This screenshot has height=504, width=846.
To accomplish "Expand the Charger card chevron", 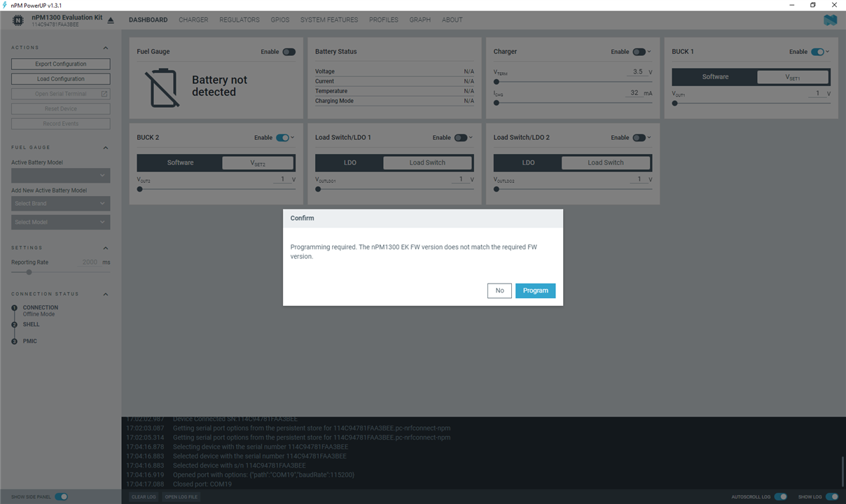I will pyautogui.click(x=650, y=52).
